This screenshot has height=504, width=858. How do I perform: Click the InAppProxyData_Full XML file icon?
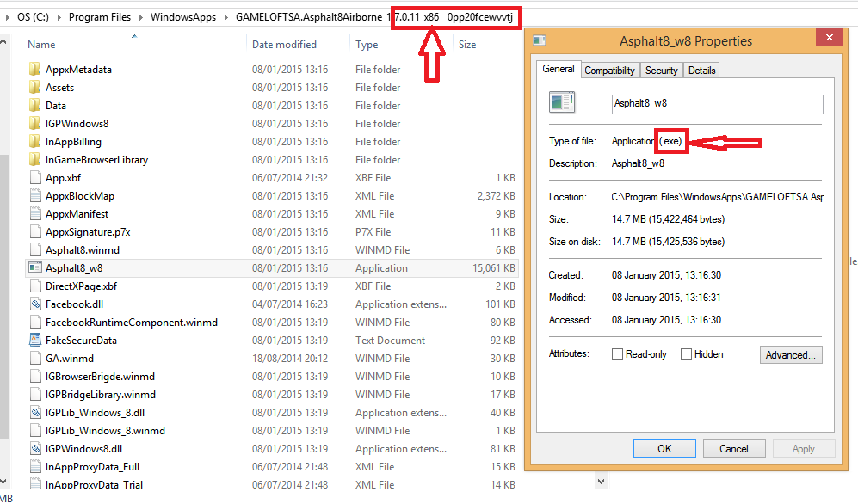click(35, 466)
